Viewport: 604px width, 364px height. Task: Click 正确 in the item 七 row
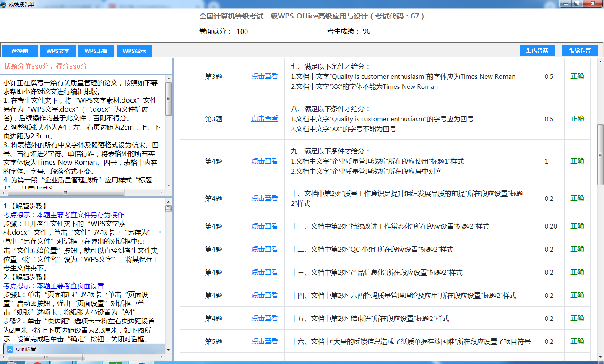tap(577, 76)
